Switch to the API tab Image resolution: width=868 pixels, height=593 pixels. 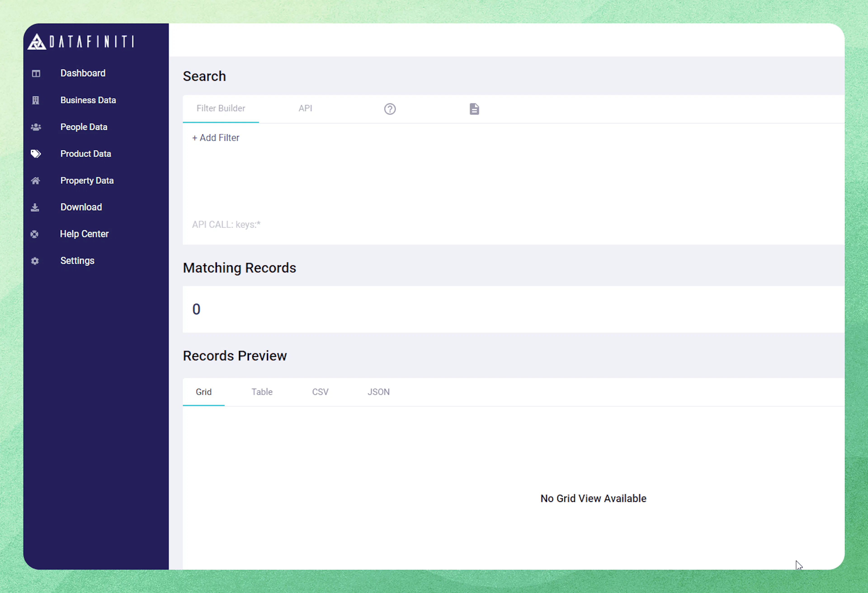coord(305,108)
